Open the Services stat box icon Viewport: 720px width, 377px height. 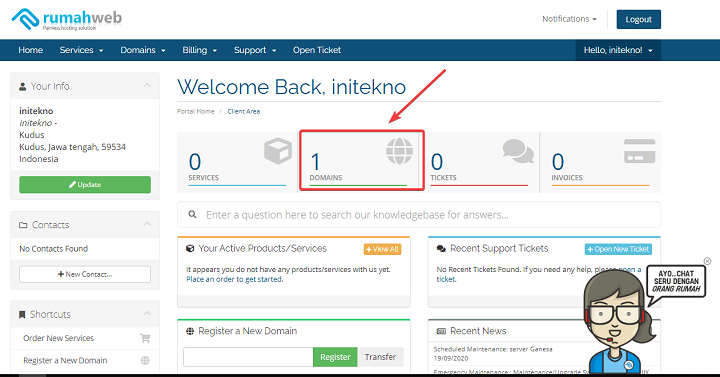click(278, 151)
